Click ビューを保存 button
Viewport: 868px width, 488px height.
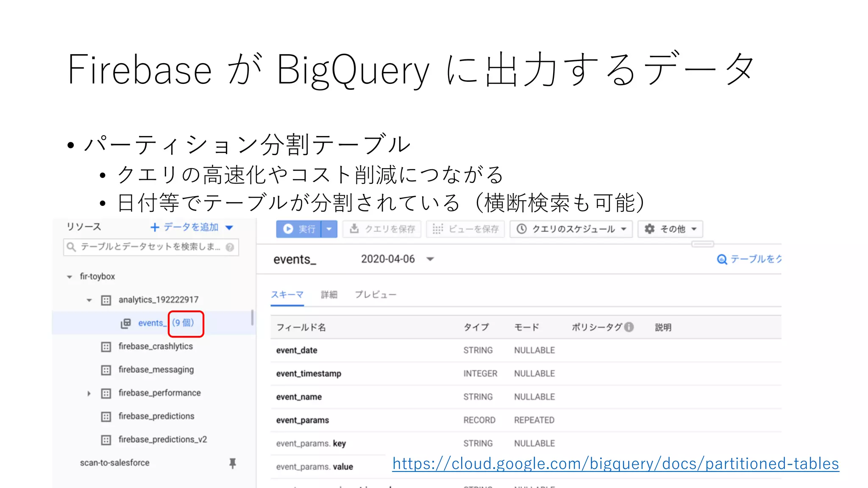pos(465,229)
